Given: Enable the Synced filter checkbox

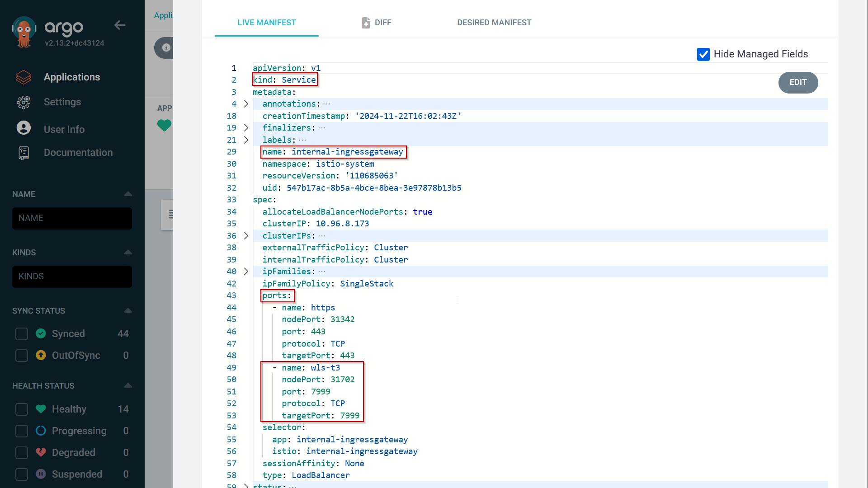Looking at the screenshot, I should coord(22,334).
